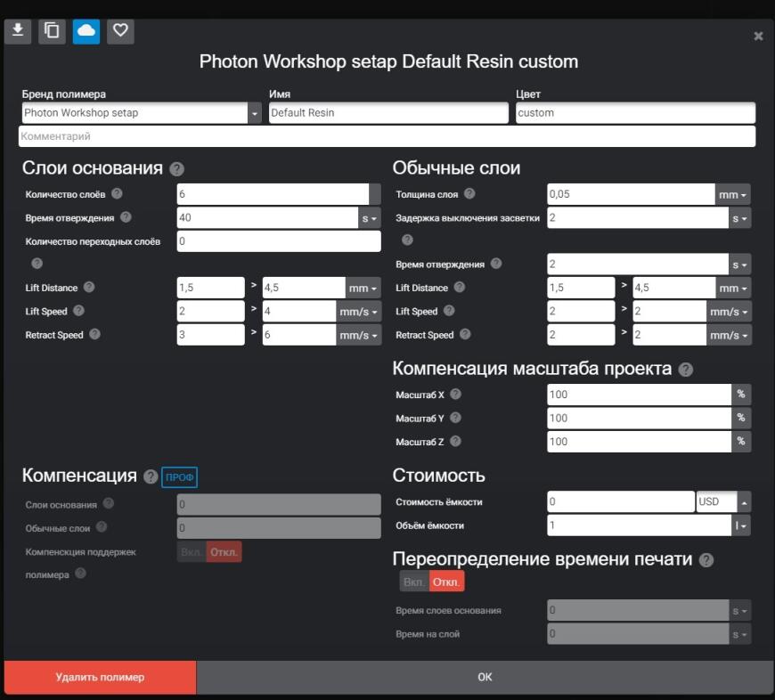Click bottom layers Retract Speed second field 6
The image size is (775, 700).
[x=299, y=335]
